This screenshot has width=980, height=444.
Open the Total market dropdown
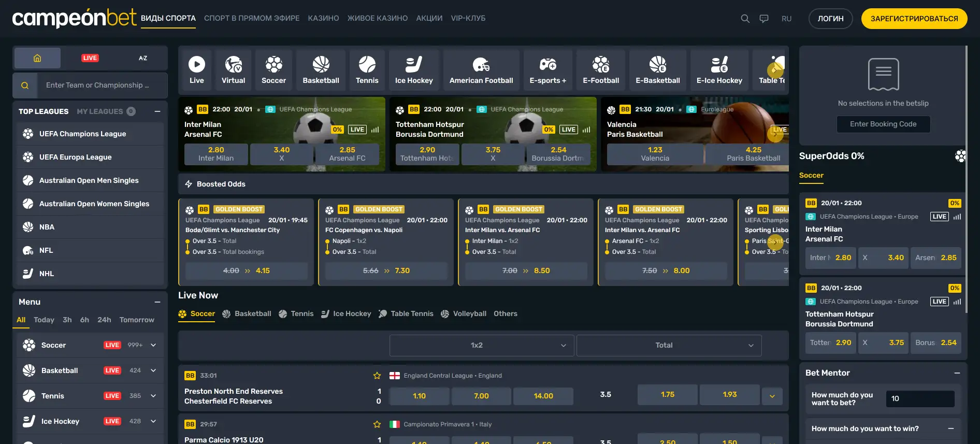669,346
